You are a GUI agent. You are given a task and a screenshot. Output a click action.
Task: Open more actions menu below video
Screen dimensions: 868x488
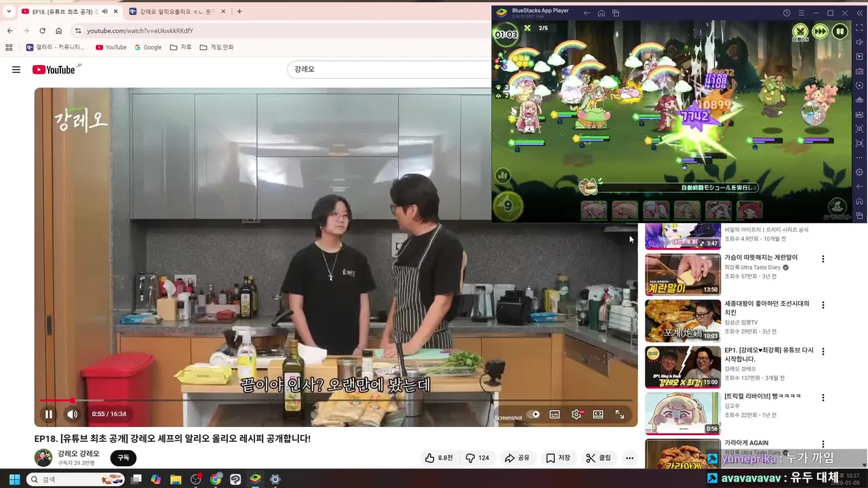[x=630, y=458]
